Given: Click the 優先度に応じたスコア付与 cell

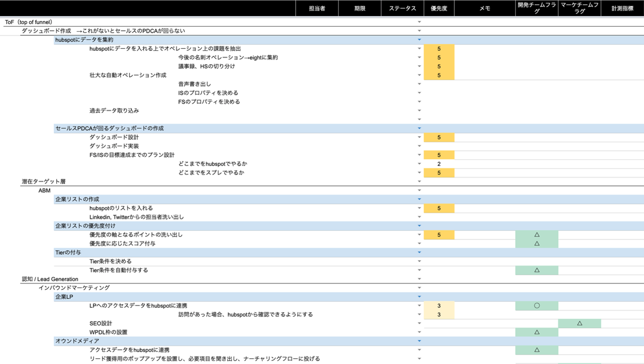Looking at the screenshot, I should click(122, 243).
